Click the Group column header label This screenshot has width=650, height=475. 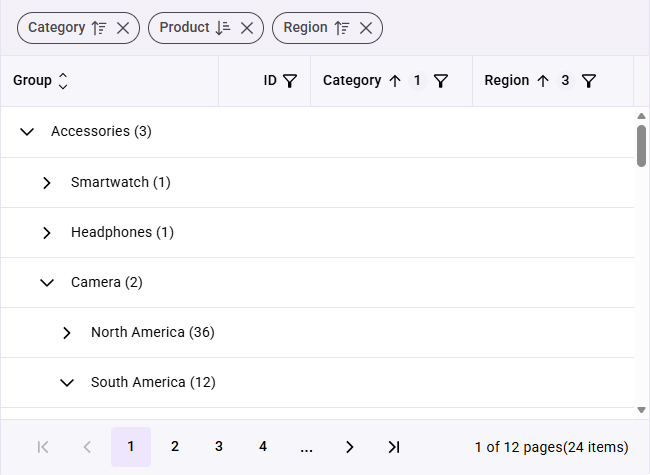click(32, 80)
